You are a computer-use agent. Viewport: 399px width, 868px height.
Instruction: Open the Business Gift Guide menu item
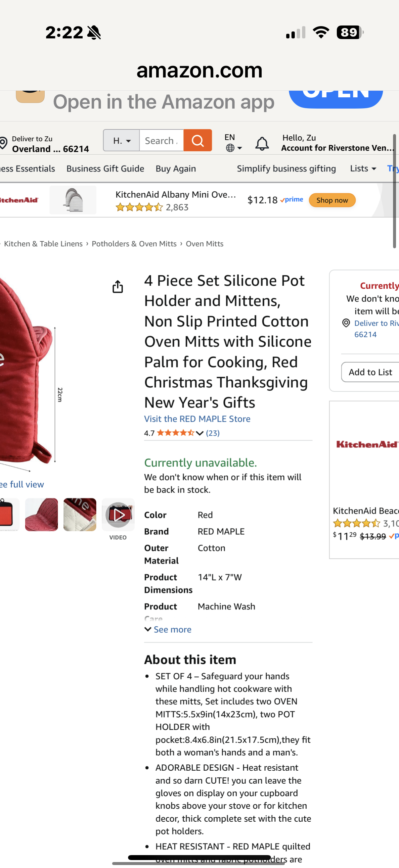(x=105, y=169)
